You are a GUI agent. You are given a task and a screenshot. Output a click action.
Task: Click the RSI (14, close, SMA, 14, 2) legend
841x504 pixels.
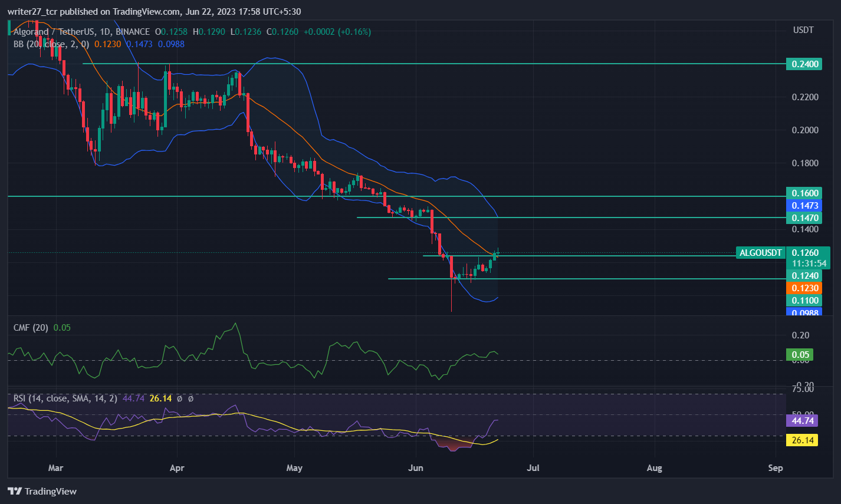65,398
